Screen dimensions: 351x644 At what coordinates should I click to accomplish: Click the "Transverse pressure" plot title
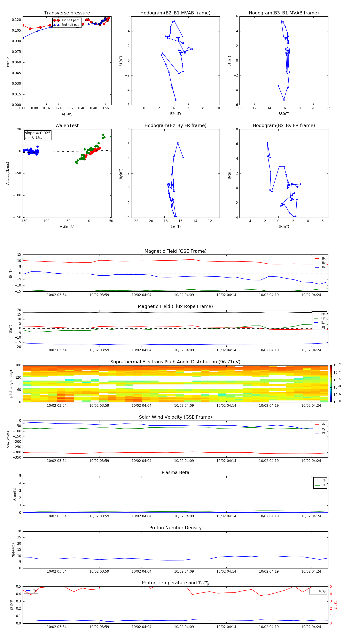click(67, 13)
